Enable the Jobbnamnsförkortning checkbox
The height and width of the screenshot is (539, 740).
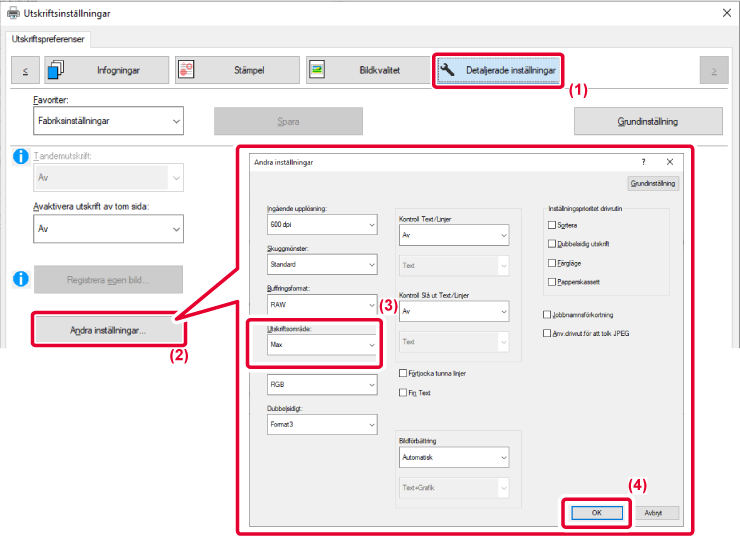point(545,314)
